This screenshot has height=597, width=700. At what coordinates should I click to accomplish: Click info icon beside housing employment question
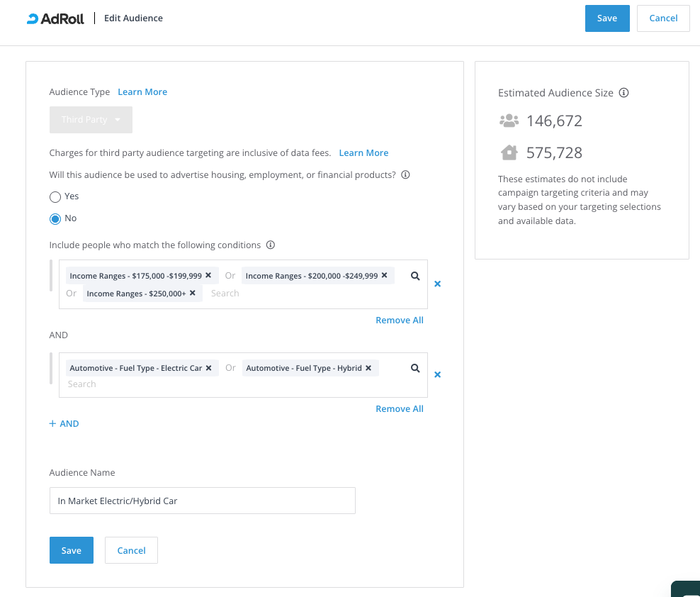(406, 175)
